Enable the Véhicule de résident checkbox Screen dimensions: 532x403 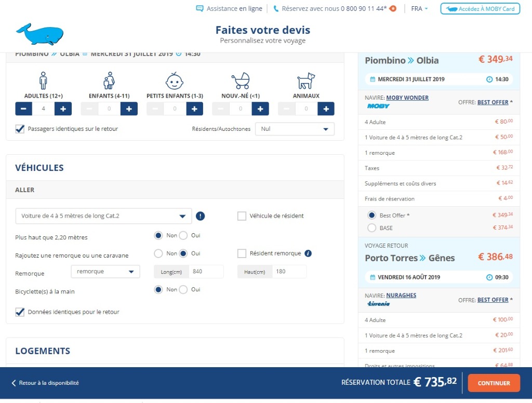(x=242, y=216)
